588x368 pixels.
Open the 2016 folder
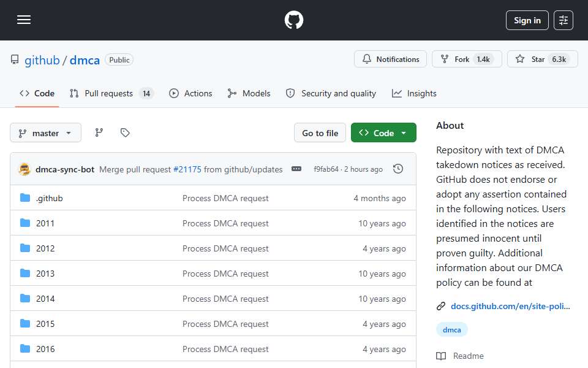coord(45,349)
